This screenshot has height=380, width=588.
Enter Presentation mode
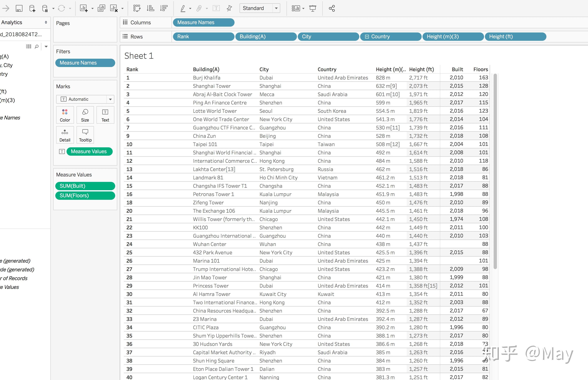click(x=313, y=8)
